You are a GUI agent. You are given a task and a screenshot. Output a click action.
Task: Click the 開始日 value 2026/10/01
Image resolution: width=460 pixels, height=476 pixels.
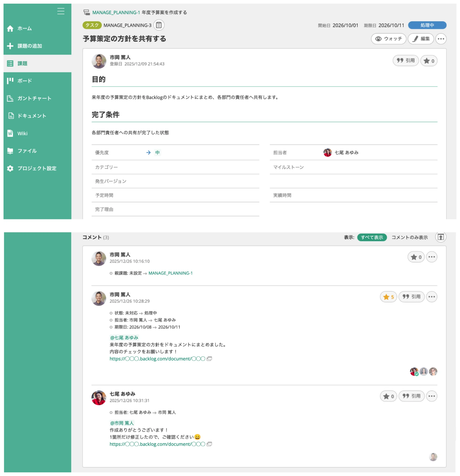click(x=345, y=25)
